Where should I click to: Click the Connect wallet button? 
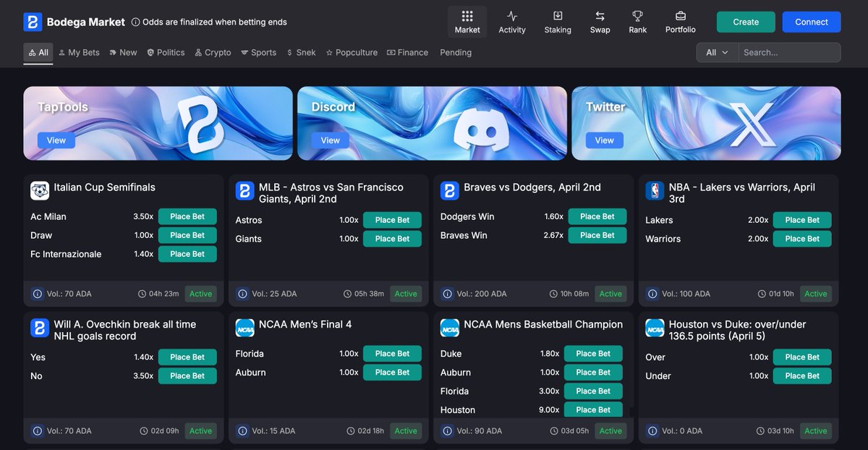point(812,22)
